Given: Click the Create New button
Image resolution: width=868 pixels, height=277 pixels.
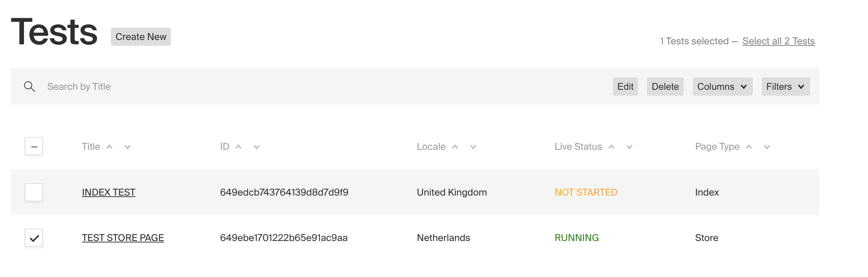Looking at the screenshot, I should (140, 36).
